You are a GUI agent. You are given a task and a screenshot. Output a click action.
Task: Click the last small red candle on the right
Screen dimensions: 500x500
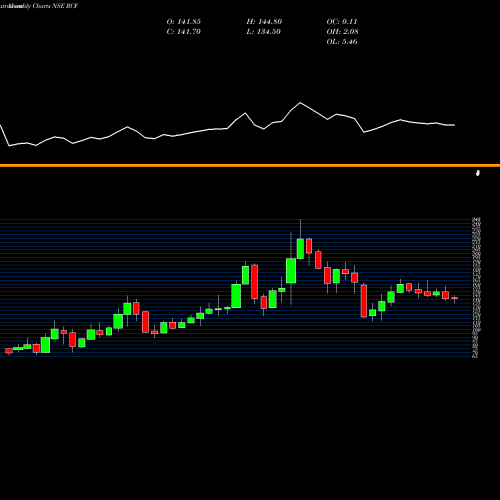pos(455,298)
